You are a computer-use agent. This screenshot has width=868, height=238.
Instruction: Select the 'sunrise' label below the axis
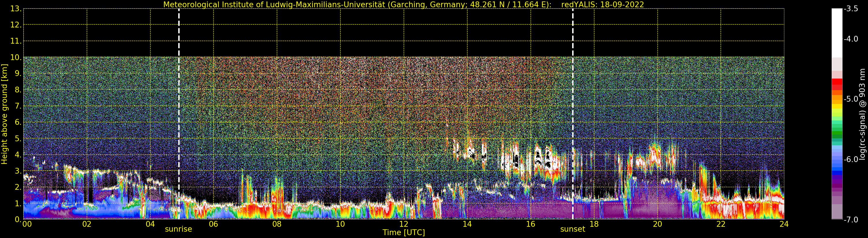178,229
